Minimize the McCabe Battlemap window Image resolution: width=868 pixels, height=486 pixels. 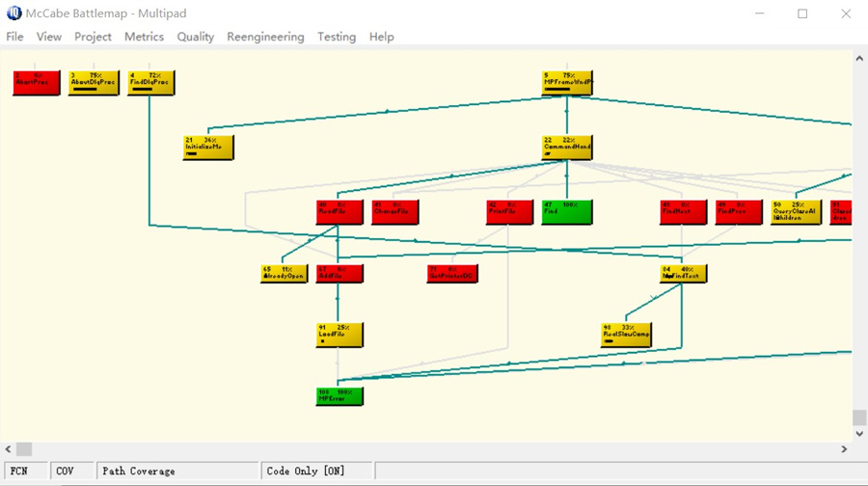click(760, 13)
